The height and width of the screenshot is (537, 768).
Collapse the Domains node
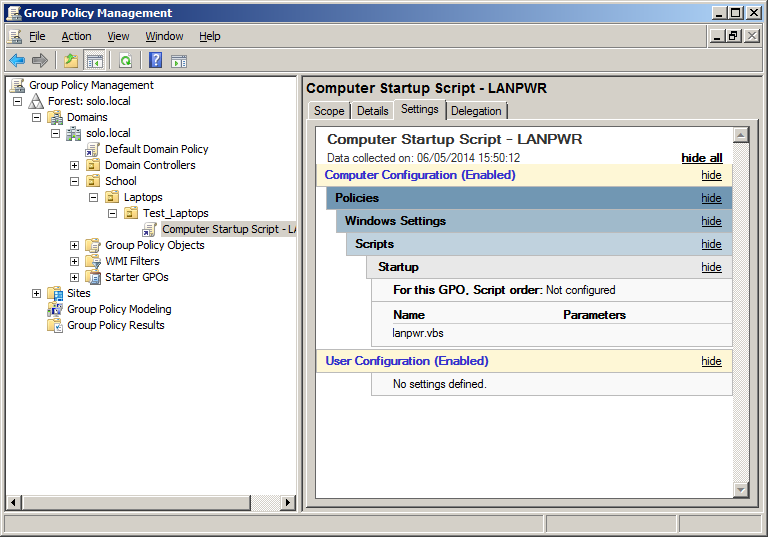36,118
